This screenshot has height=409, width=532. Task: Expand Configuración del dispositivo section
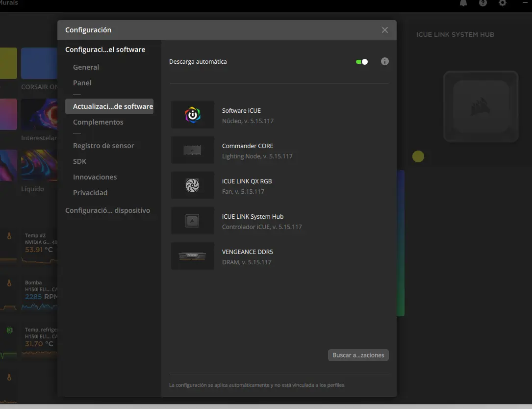(x=107, y=210)
